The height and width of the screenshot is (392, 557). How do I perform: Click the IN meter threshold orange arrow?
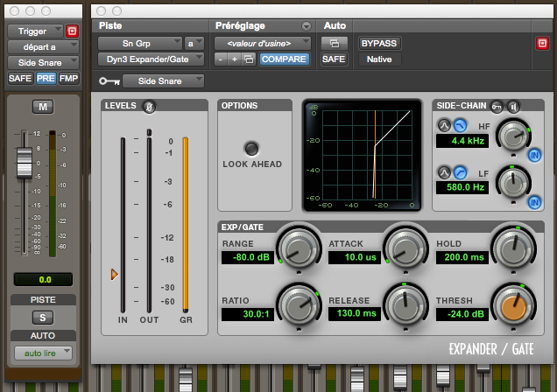(114, 274)
